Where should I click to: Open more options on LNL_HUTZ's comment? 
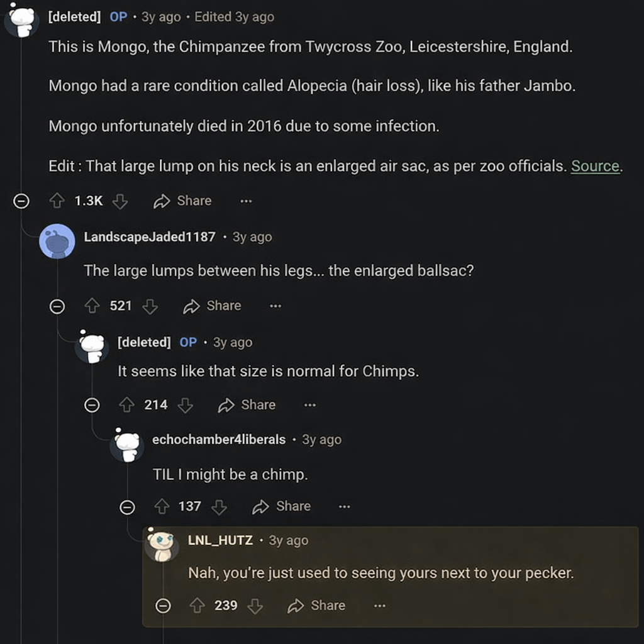pyautogui.click(x=379, y=606)
